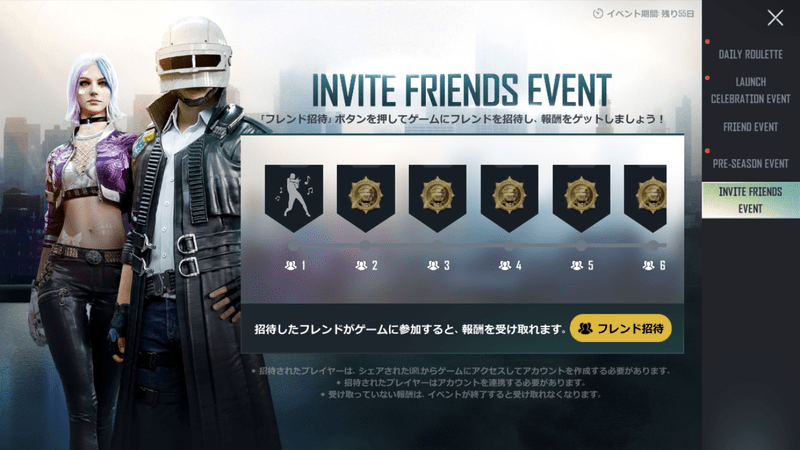Open the Daily Roulette tab

(x=751, y=54)
